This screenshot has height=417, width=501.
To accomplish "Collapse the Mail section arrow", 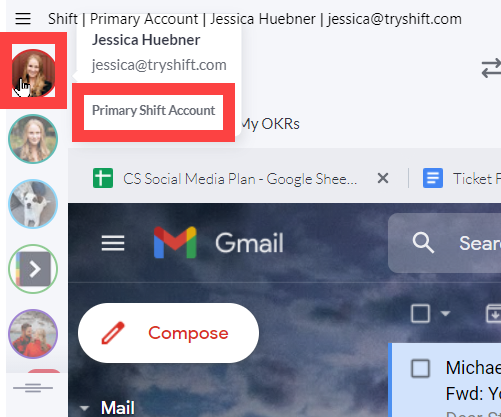I will 85,408.
